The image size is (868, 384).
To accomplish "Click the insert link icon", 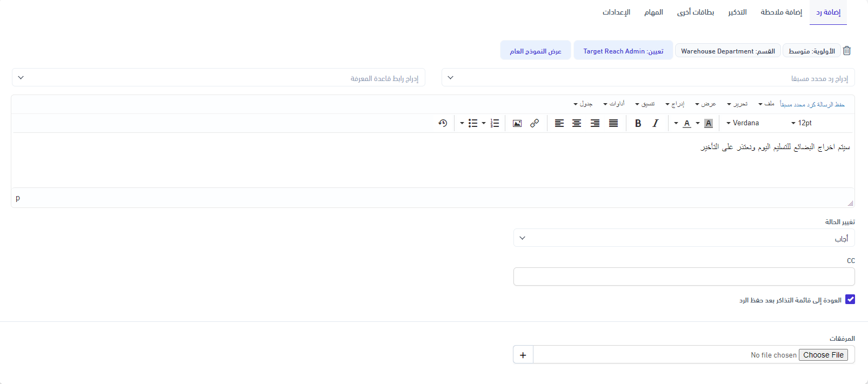I will click(x=535, y=123).
